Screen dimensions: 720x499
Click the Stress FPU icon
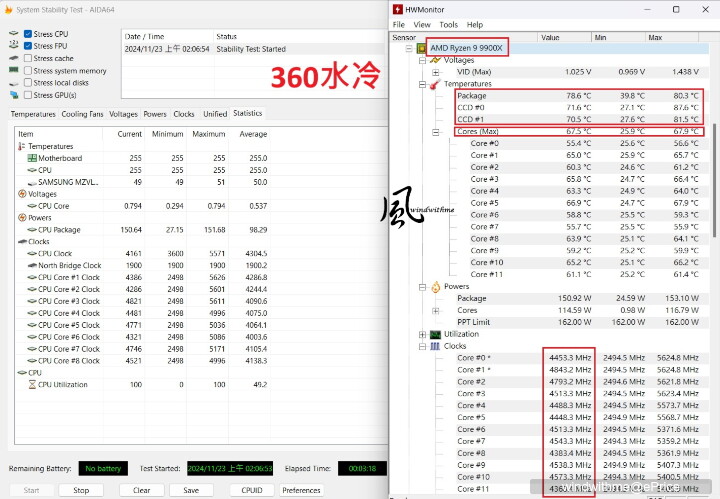point(14,45)
